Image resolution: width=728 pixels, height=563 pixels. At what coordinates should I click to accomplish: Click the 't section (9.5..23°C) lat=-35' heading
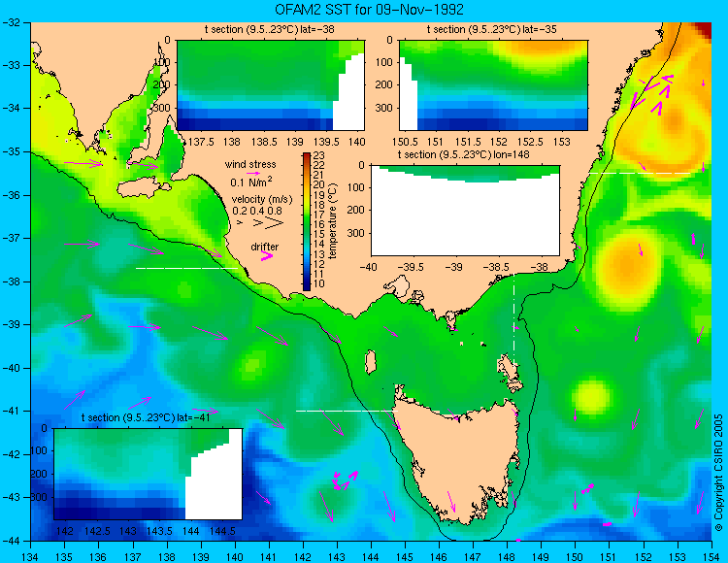492,30
